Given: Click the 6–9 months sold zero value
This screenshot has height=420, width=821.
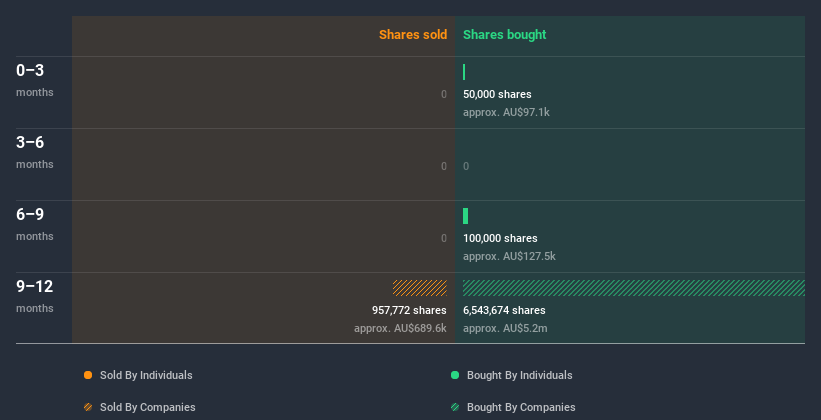Looking at the screenshot, I should 444,238.
